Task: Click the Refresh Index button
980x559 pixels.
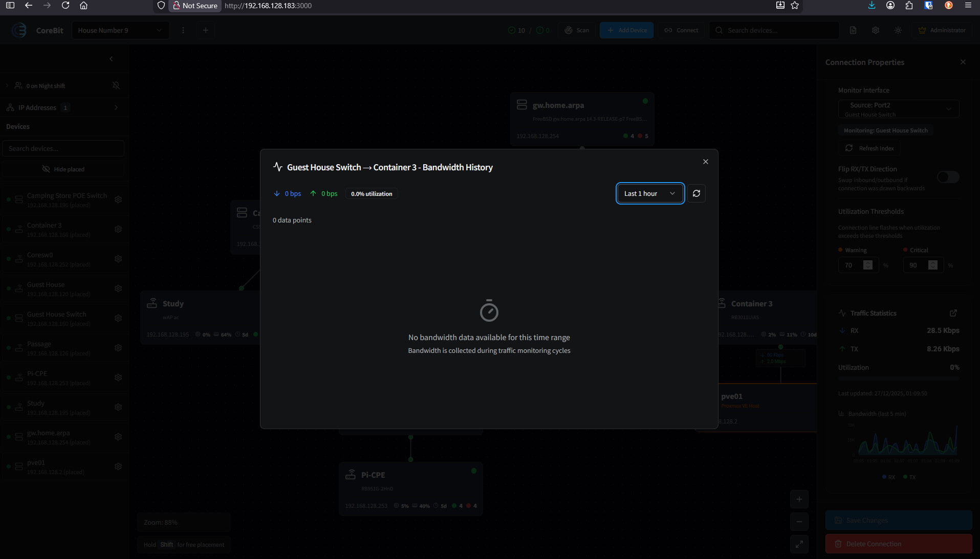Action: point(869,148)
